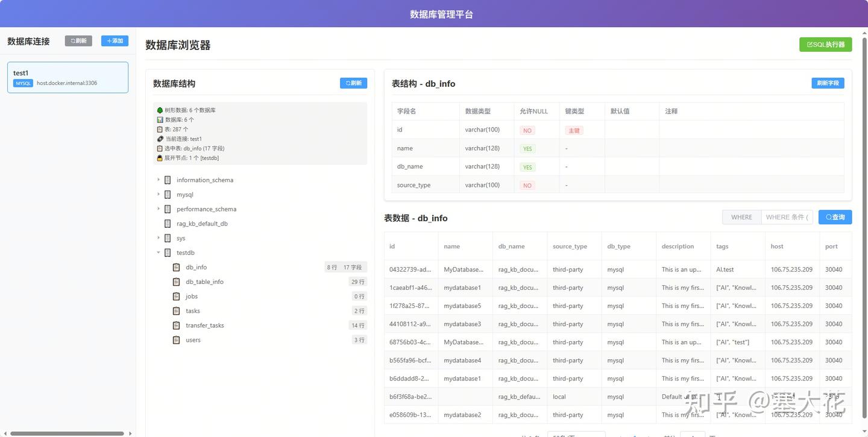Click the MYSQL badge on the test1 connection
Screen dimensions: 868x437
[22, 83]
